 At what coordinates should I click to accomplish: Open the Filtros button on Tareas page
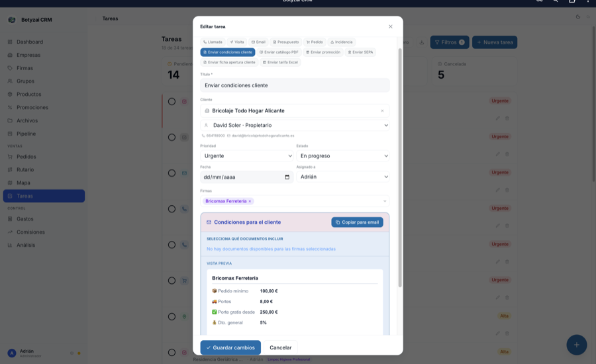450,42
